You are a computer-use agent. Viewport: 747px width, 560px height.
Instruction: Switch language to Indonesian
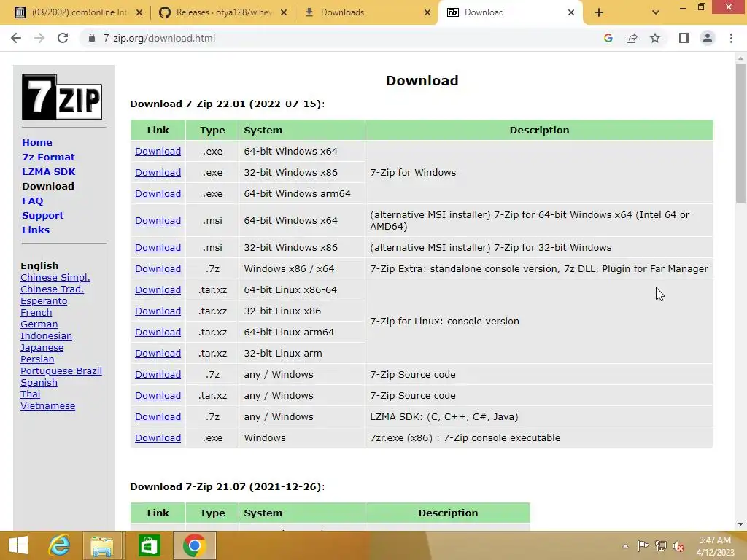(x=46, y=335)
